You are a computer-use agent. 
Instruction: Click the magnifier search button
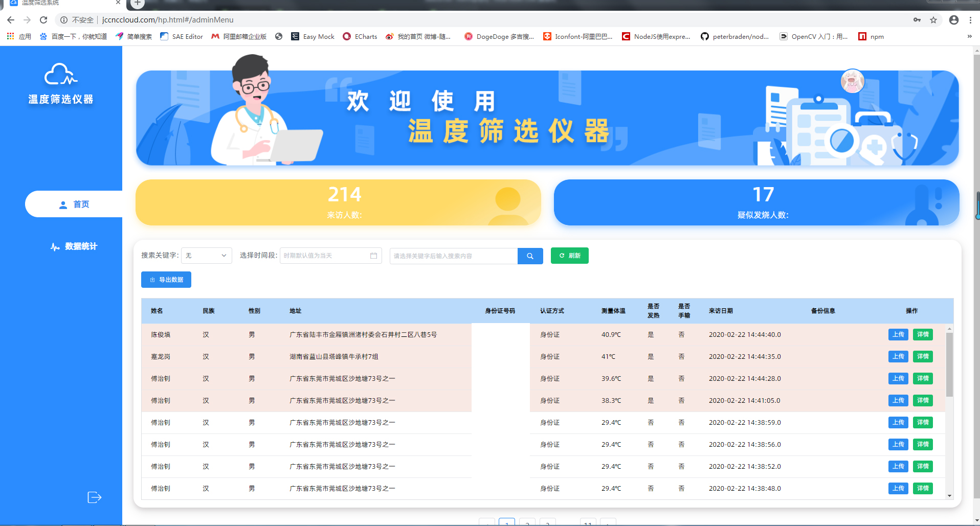coord(530,256)
